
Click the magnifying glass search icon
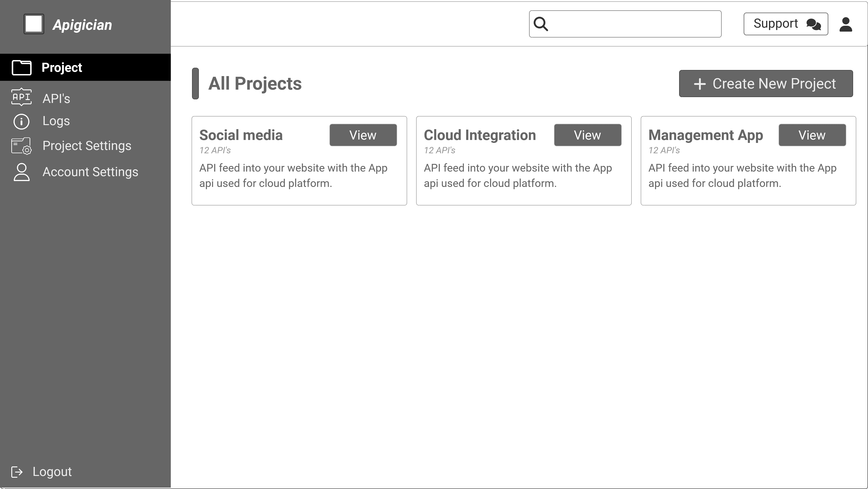coord(541,24)
